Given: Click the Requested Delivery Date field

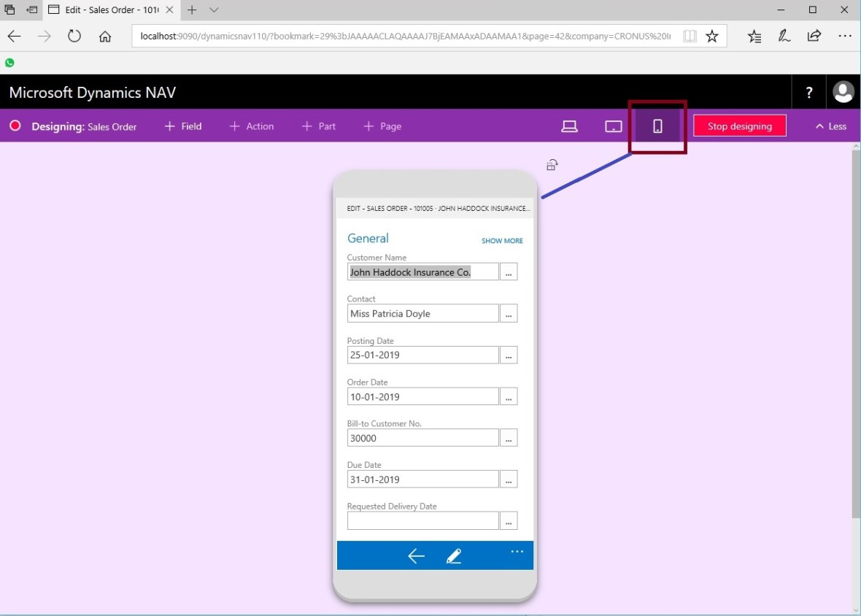Looking at the screenshot, I should tap(422, 521).
